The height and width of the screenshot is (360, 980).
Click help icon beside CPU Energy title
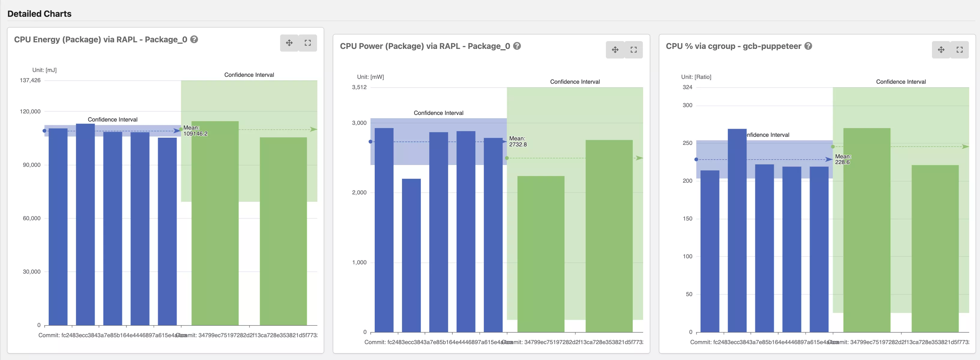click(194, 40)
